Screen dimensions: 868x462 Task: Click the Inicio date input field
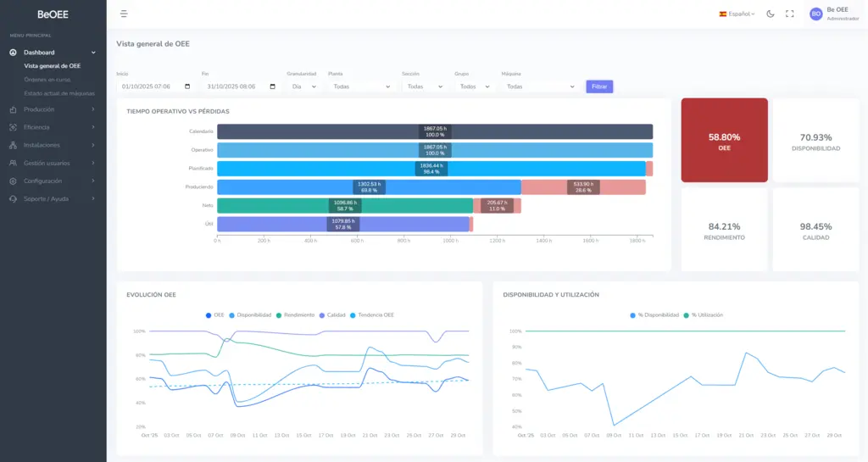(156, 86)
